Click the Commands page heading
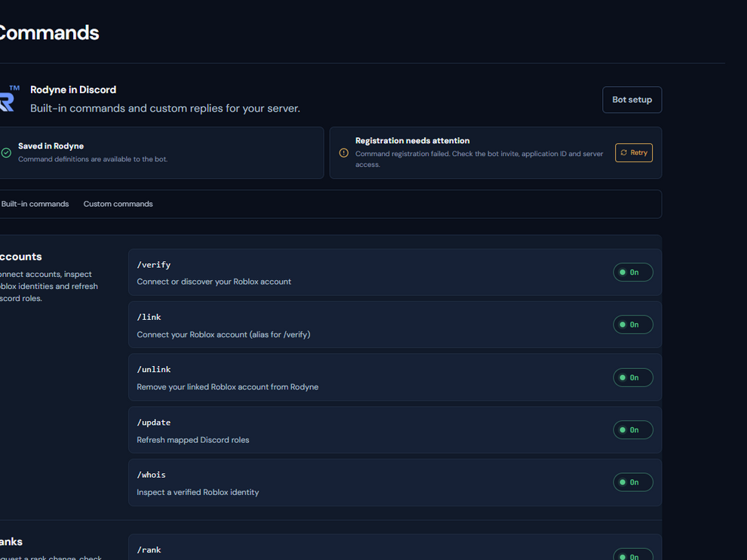The height and width of the screenshot is (560, 747). (x=49, y=33)
